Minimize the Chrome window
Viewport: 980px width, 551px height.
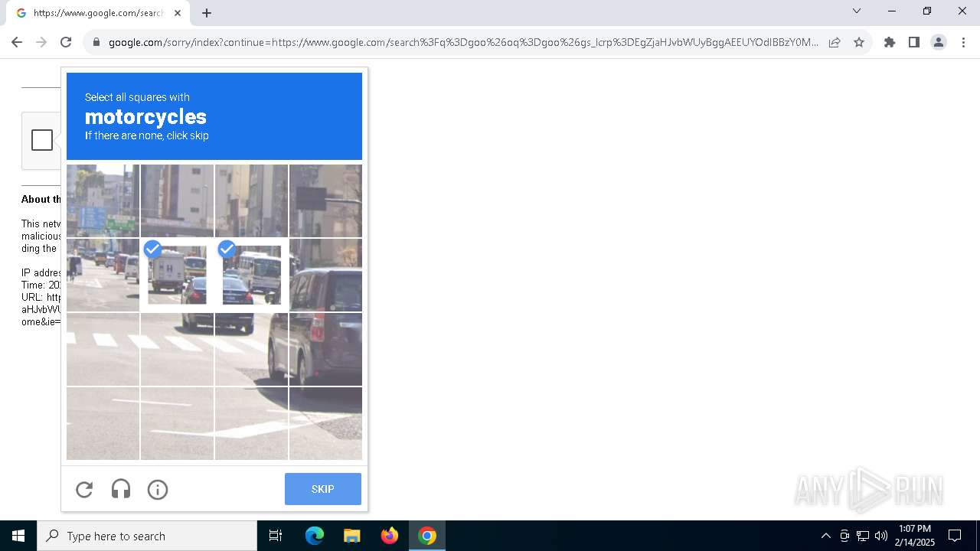pyautogui.click(x=892, y=11)
